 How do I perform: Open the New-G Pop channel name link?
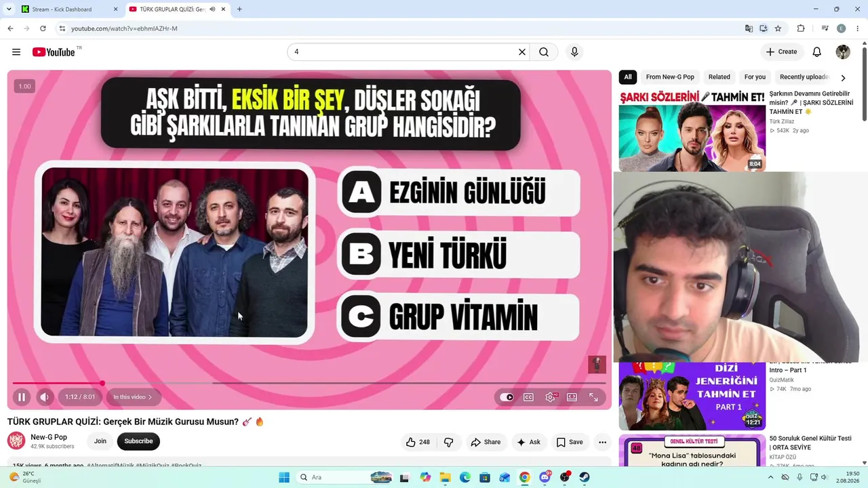click(49, 437)
